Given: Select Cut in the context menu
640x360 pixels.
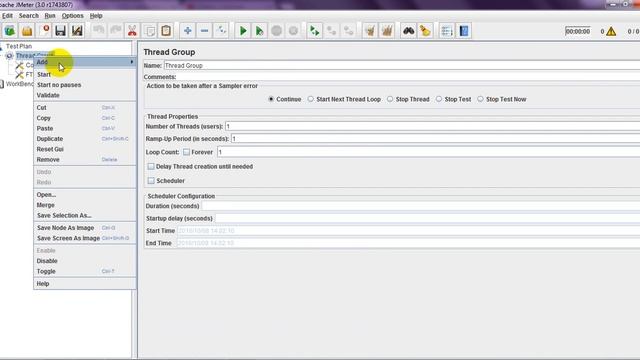Looking at the screenshot, I should click(84, 108).
